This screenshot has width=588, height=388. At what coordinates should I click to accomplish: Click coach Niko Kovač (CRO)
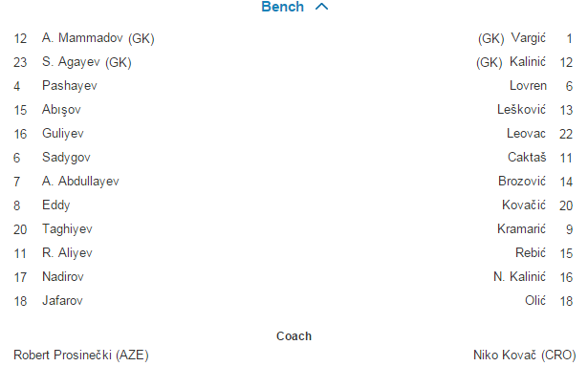pos(524,355)
